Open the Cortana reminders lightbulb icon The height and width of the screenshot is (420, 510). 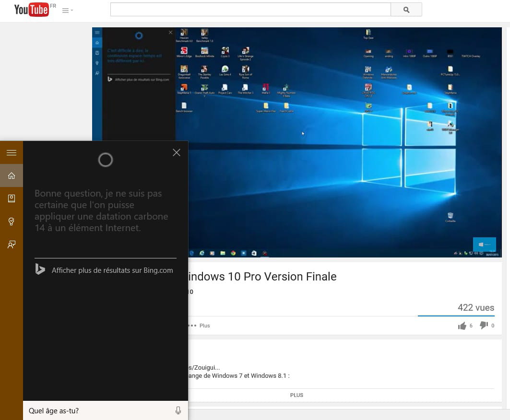[12, 222]
